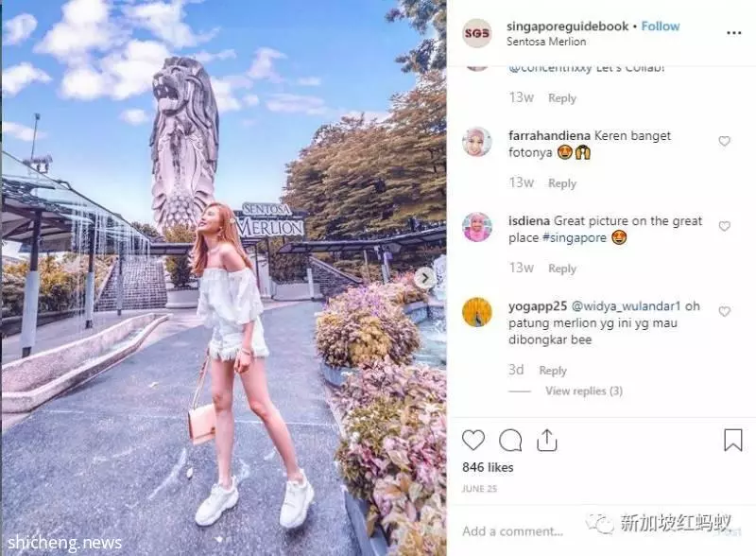
Task: Like isdiena's comment
Action: 724,226
